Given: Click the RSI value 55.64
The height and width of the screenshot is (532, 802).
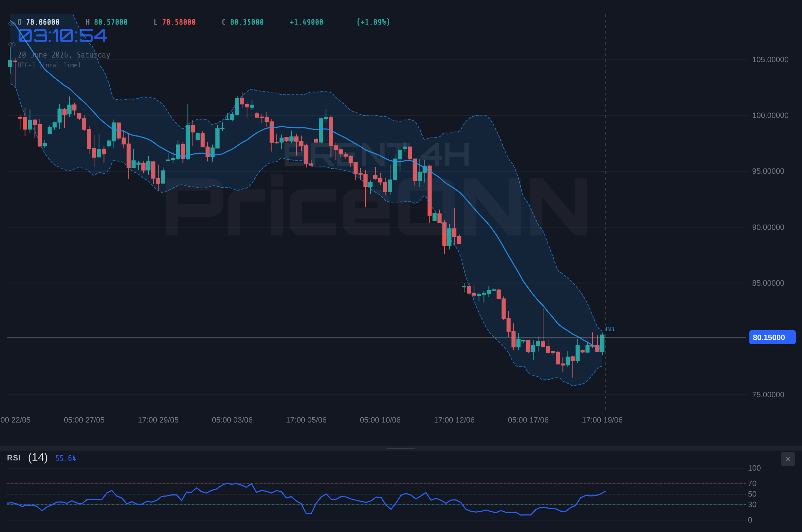Looking at the screenshot, I should point(66,458).
